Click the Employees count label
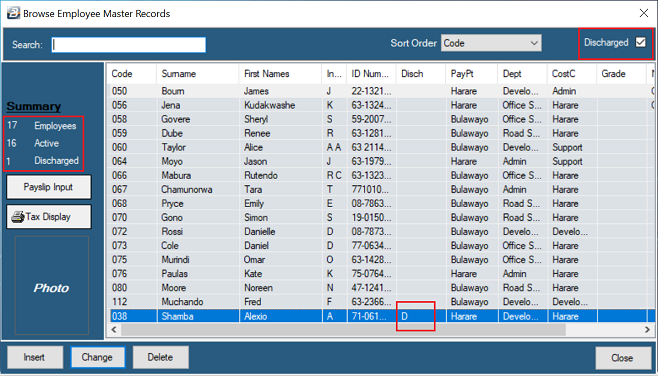The image size is (658, 376). pos(55,126)
